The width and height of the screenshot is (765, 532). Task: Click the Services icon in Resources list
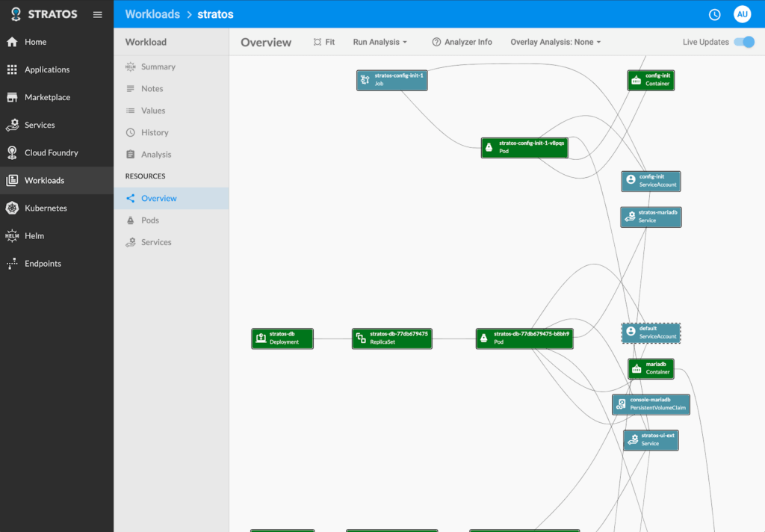point(130,242)
